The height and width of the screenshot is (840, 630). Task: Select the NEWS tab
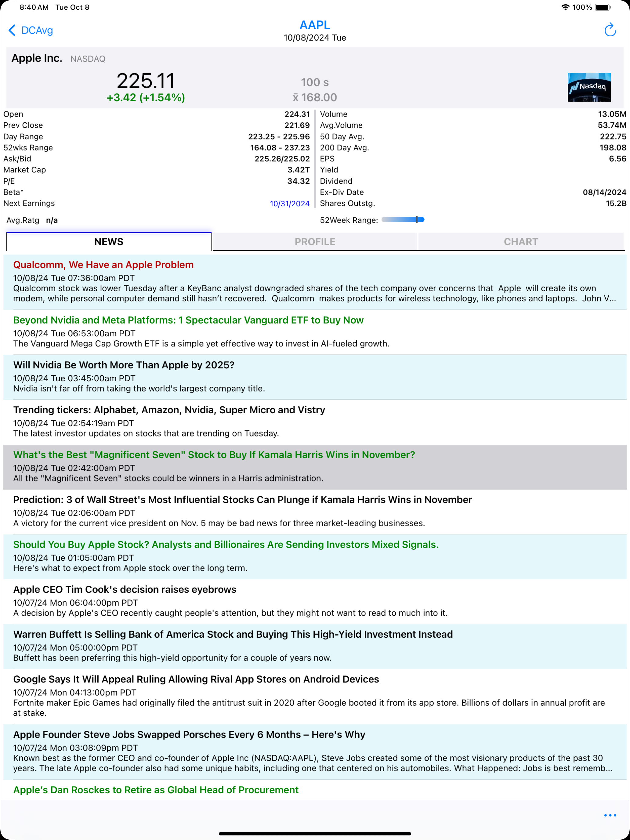(x=109, y=241)
